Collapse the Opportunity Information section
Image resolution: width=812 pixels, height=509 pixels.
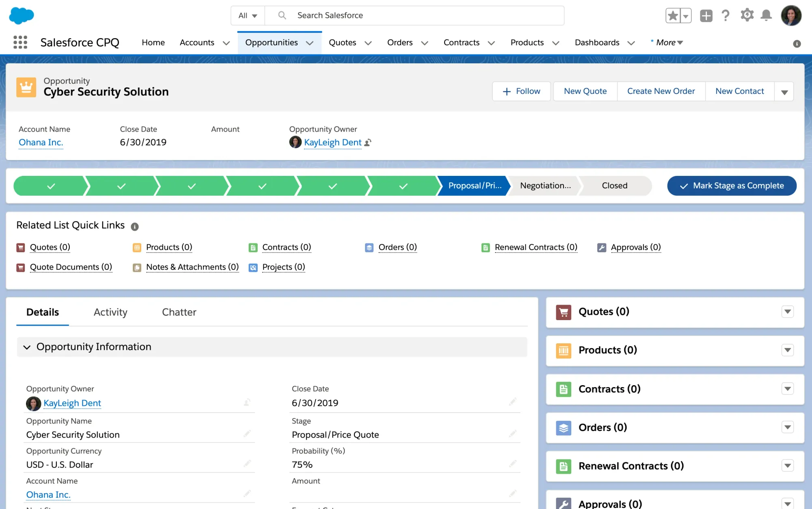[x=27, y=347]
